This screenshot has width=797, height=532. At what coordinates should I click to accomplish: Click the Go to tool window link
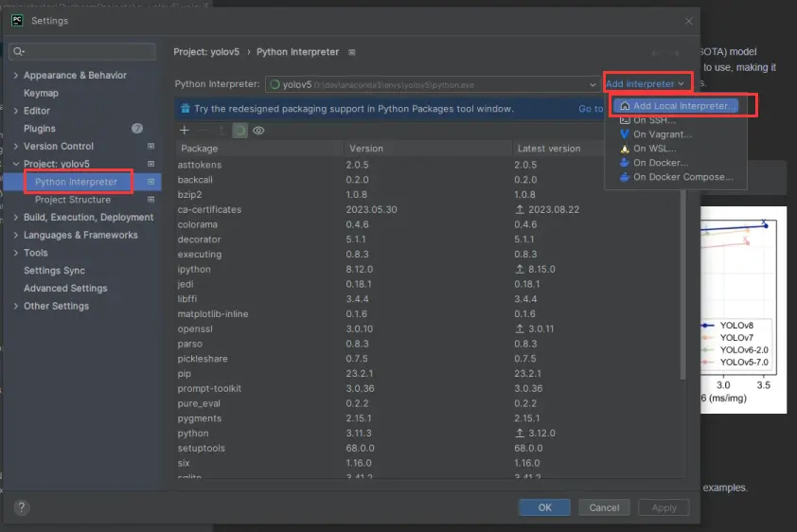(592, 108)
